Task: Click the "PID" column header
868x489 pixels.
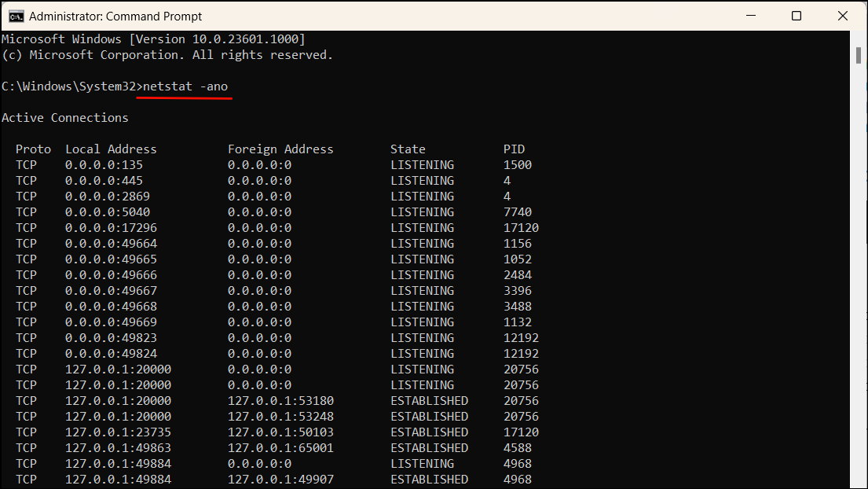Action: tap(514, 149)
